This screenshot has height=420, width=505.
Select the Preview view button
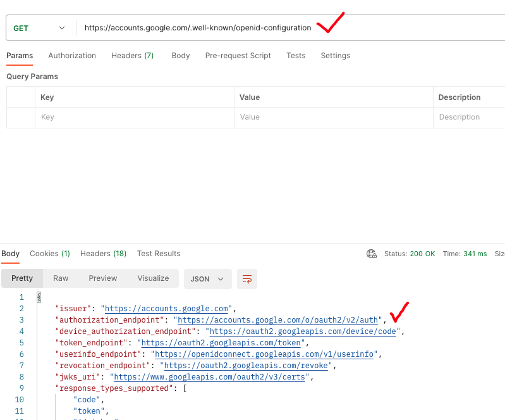pyautogui.click(x=103, y=278)
